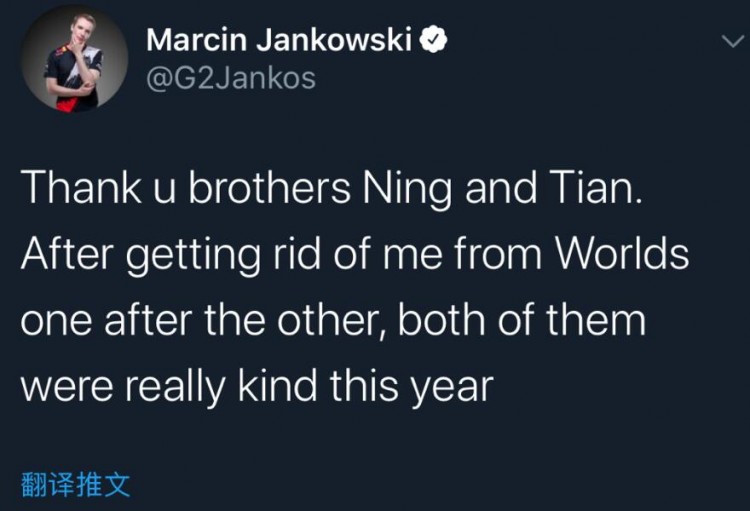Click the word "them" in the tweet

[598, 321]
